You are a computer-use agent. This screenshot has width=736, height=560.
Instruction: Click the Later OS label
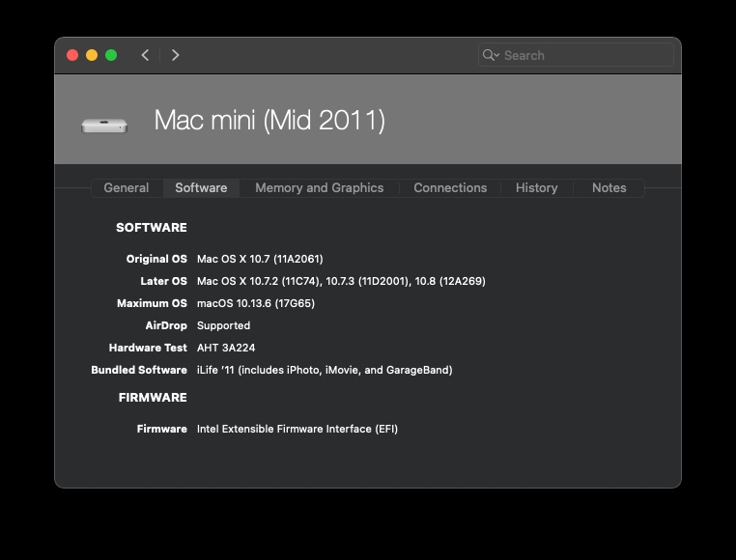coord(163,281)
